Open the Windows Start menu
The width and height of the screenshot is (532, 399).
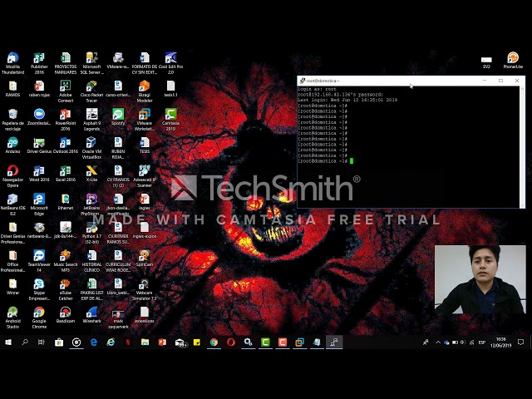coord(7,342)
